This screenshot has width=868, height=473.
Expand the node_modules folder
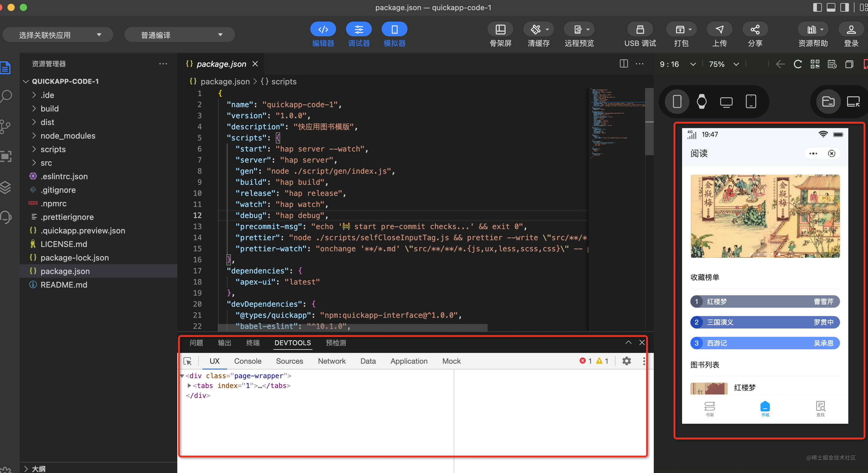pos(68,136)
